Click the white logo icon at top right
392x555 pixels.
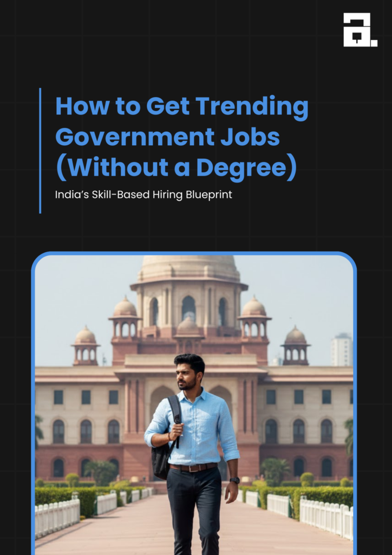point(360,30)
